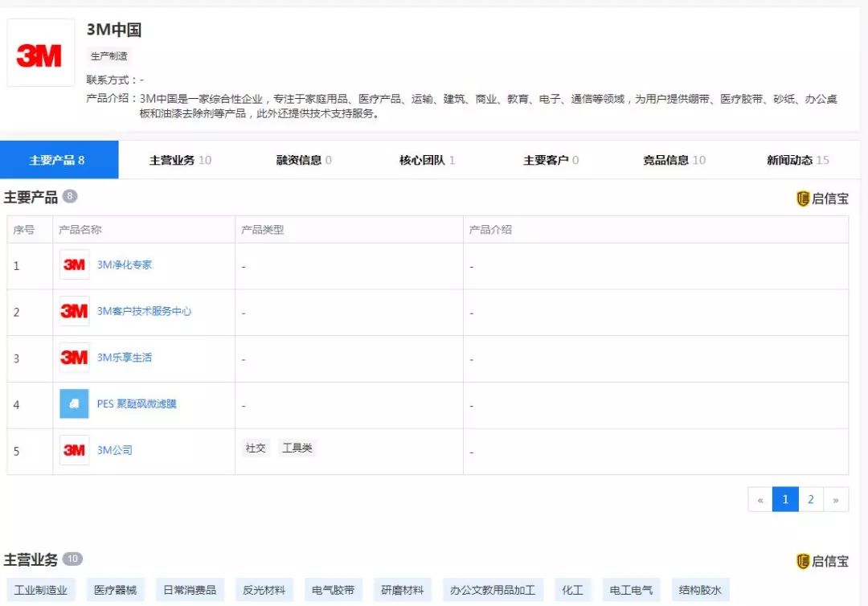Select the 工业制造业 business tag
868x606 pixels.
pos(40,590)
